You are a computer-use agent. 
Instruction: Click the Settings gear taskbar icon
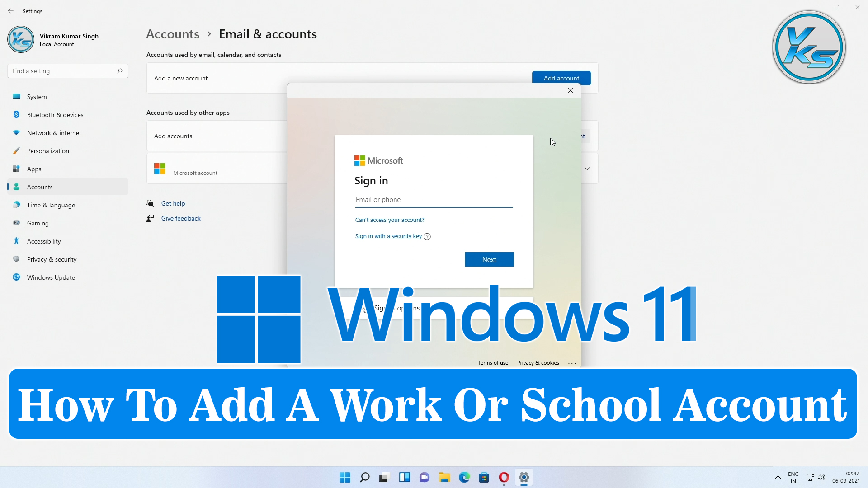click(x=524, y=477)
